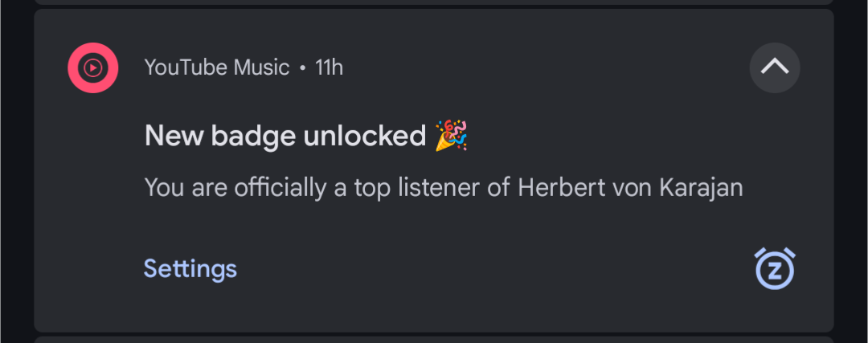Click the dot separator before 11h
The height and width of the screenshot is (343, 868).
[302, 68]
